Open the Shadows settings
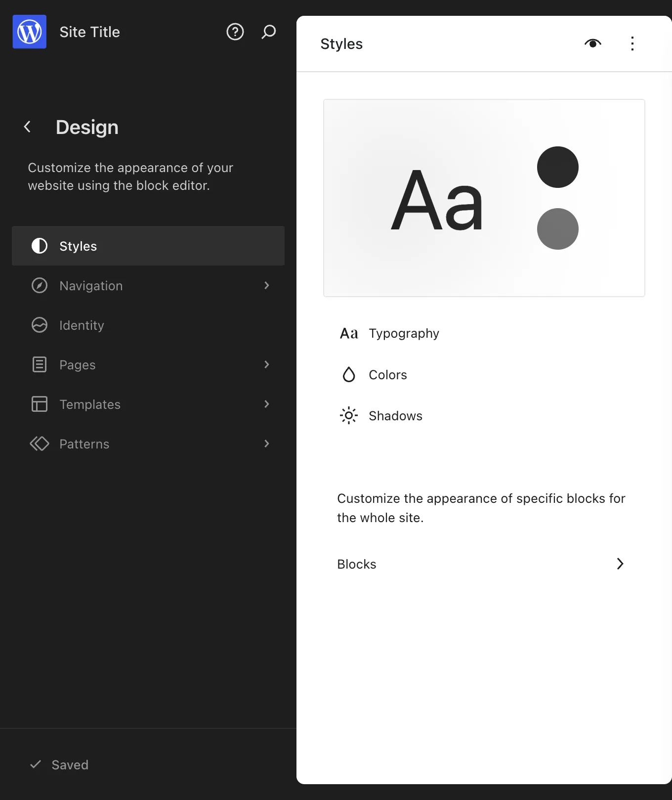672x800 pixels. pos(484,416)
